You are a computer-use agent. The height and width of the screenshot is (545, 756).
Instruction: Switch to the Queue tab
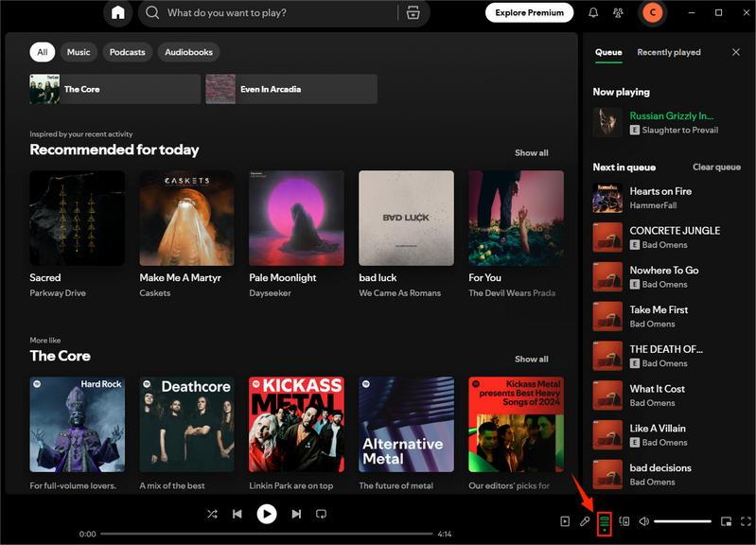click(608, 52)
